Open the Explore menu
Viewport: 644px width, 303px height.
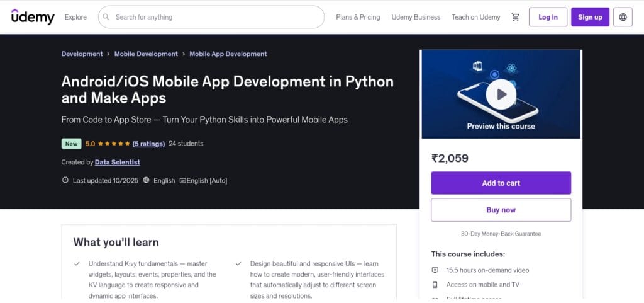click(x=75, y=17)
